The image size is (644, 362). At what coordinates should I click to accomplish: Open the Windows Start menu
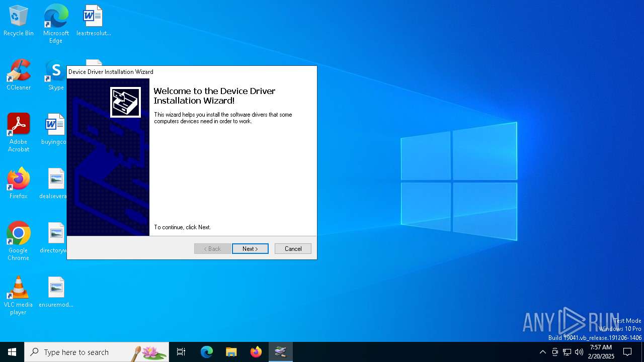(12, 352)
